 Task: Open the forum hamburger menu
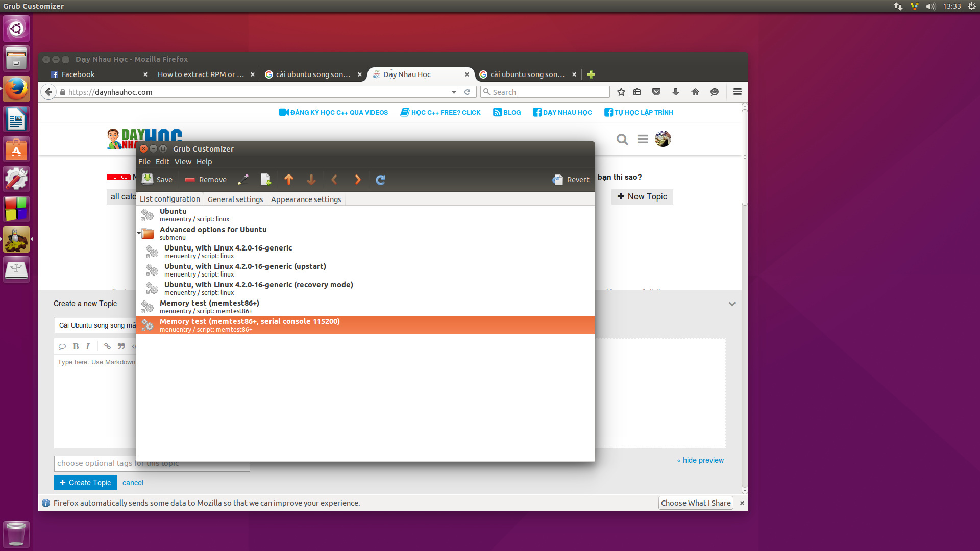point(643,139)
